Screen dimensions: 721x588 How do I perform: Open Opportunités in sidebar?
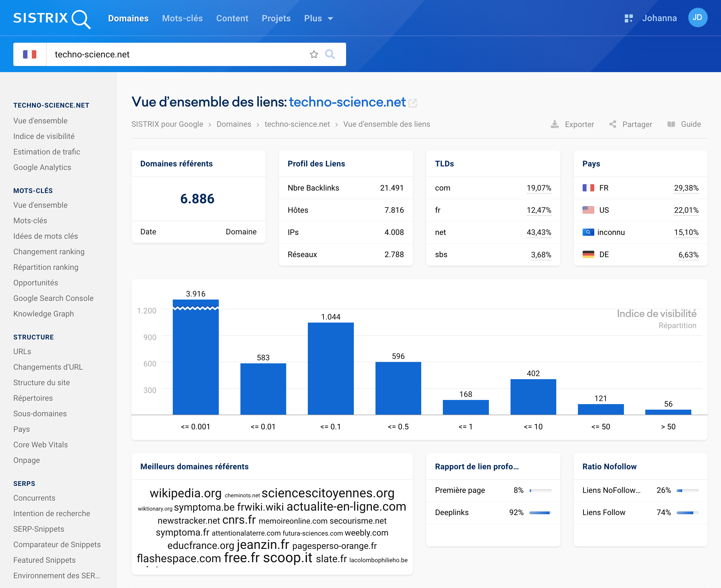(35, 283)
